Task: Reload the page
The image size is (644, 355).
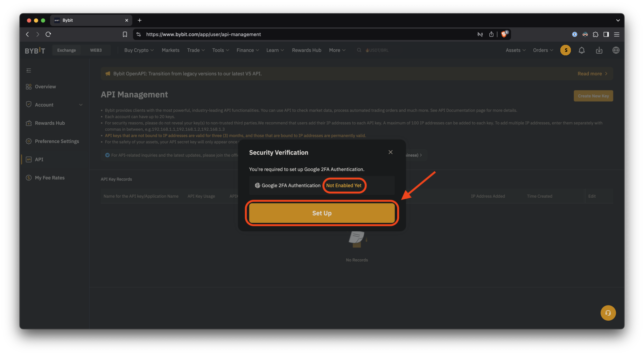Action: point(48,34)
